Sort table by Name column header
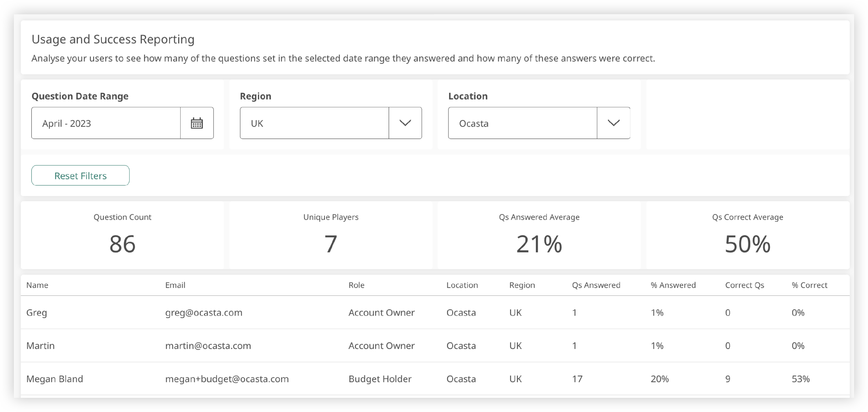This screenshot has height=412, width=868. click(37, 285)
